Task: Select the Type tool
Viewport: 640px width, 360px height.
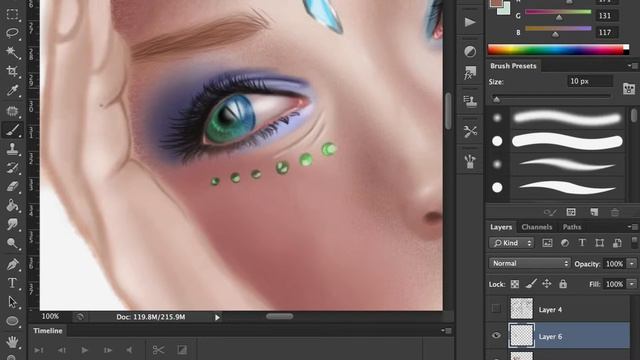Action: (x=12, y=283)
